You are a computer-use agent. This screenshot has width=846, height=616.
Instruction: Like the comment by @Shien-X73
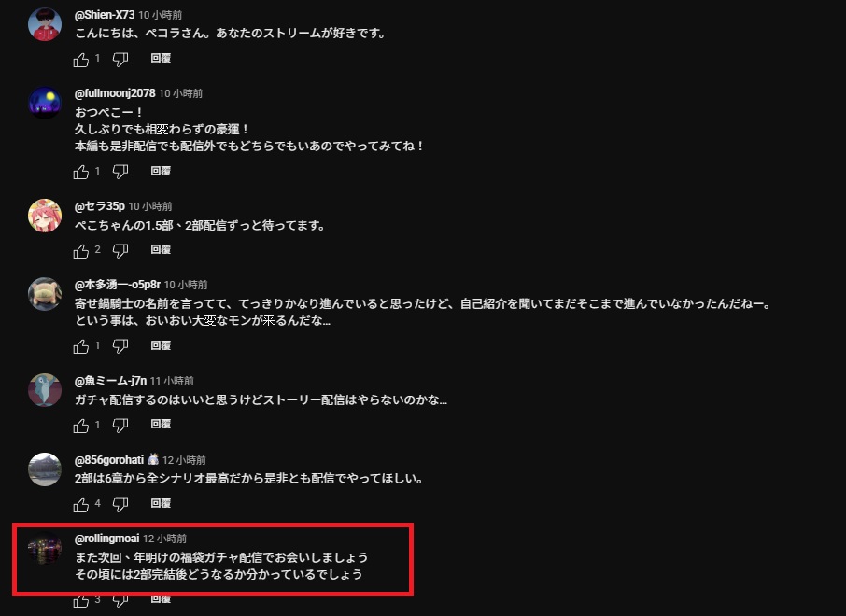pyautogui.click(x=81, y=60)
